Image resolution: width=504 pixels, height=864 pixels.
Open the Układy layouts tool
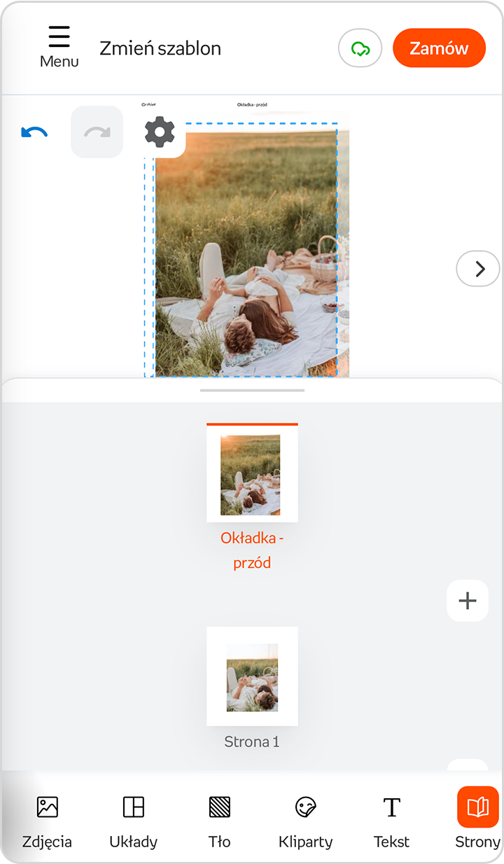click(x=133, y=818)
